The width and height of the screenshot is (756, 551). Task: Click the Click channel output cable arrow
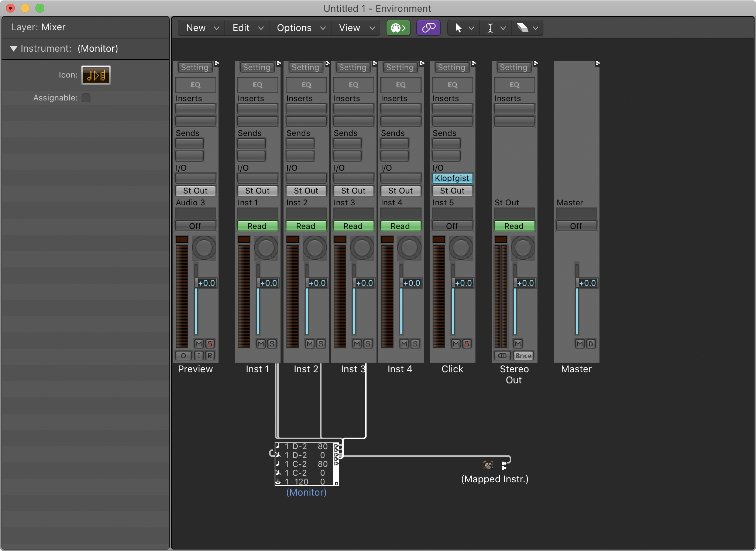[x=474, y=64]
